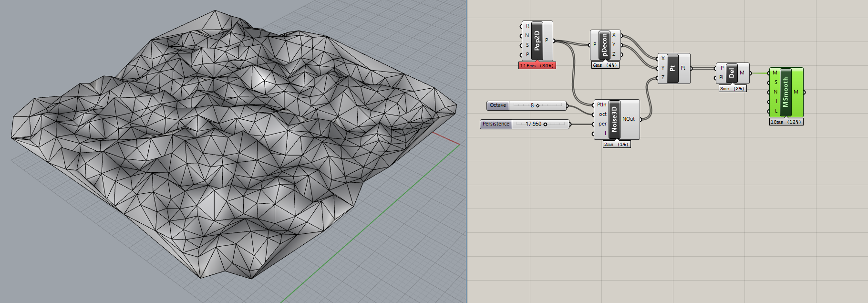Click the Octave slider name label
Image resolution: width=868 pixels, height=303 pixels.
(498, 105)
